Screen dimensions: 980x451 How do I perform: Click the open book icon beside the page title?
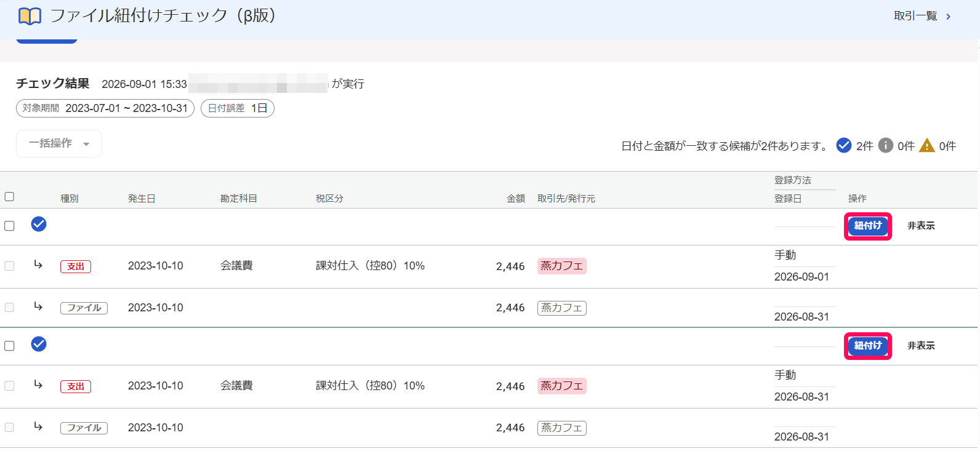point(30,16)
